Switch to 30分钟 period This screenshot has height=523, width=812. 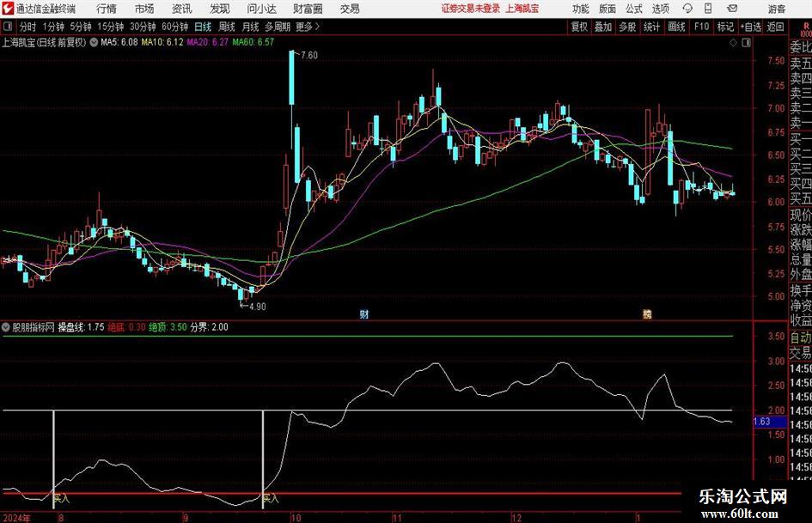point(143,27)
